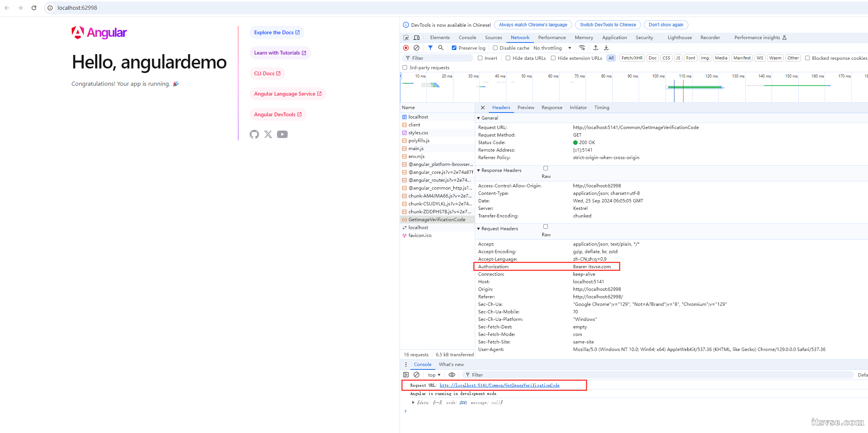Check Blocked response cookies
This screenshot has width=868, height=433.
[807, 58]
